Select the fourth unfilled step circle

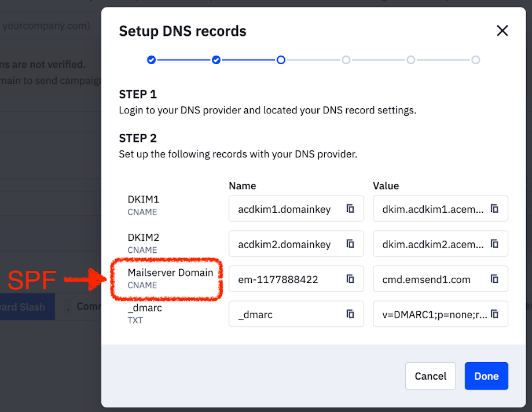tap(346, 60)
